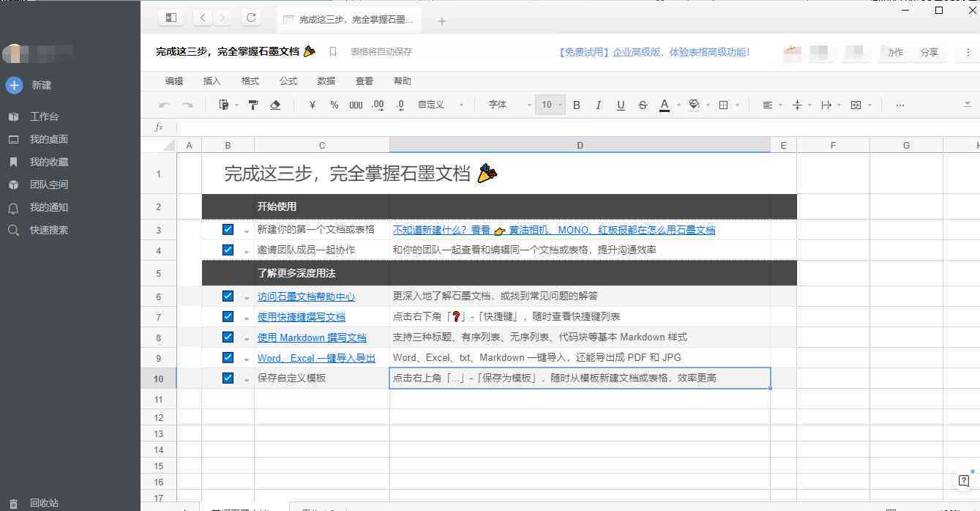The width and height of the screenshot is (980, 511).
Task: Go forward with the right chevron button
Action: [x=222, y=18]
